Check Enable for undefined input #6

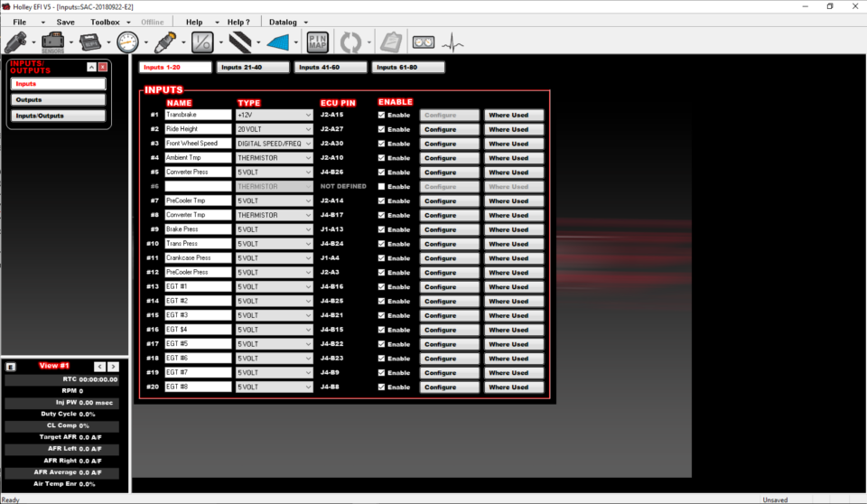[x=381, y=186]
